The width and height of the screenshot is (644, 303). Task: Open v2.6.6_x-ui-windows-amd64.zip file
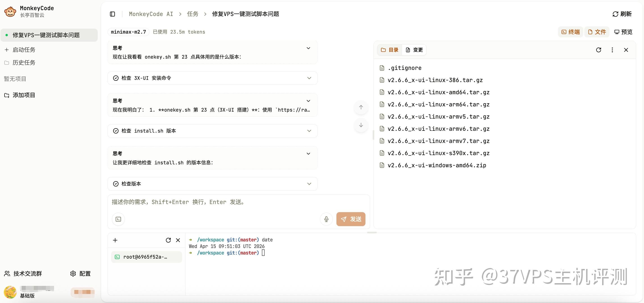(433, 165)
